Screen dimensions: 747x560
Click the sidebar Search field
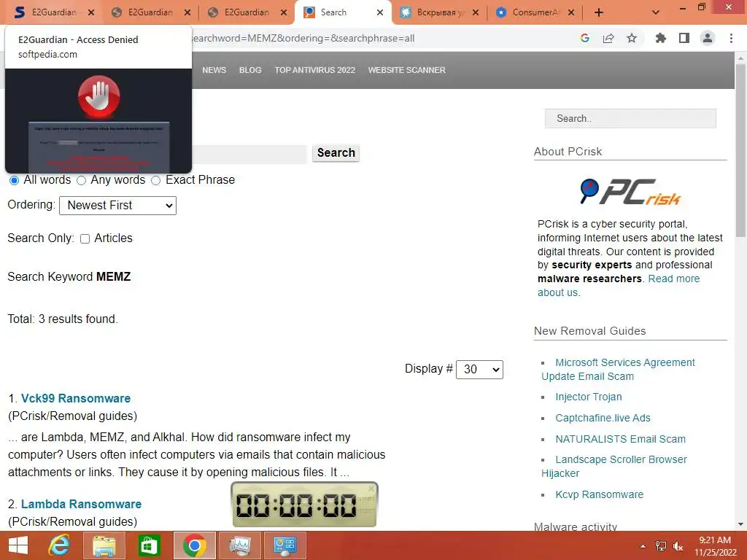(x=630, y=119)
